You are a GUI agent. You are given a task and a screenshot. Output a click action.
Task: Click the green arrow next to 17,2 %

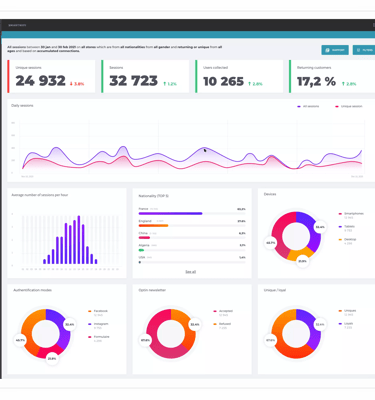pos(343,84)
